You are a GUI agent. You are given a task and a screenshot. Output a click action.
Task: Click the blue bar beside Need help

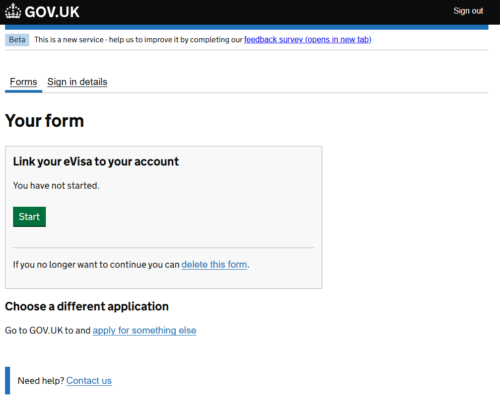point(7,381)
